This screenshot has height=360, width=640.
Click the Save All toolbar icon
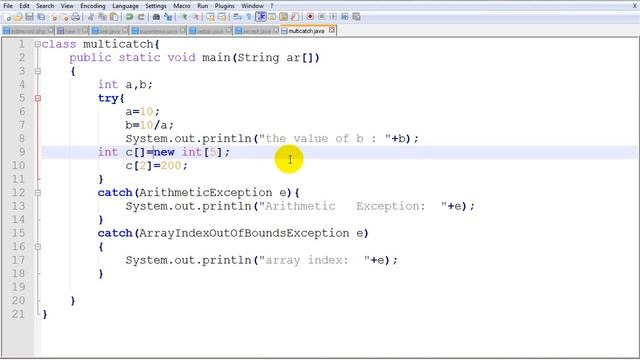click(x=41, y=17)
